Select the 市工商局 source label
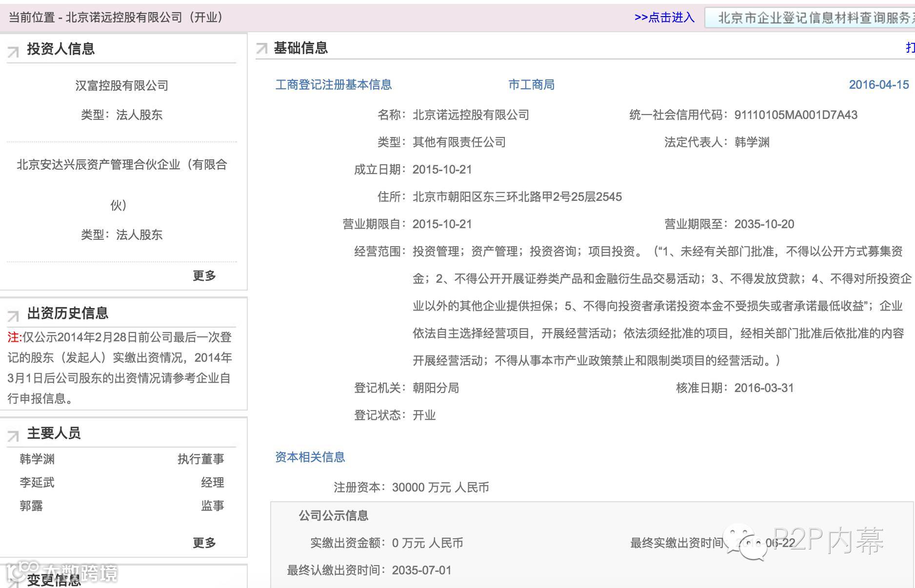This screenshot has height=588, width=915. pos(531,85)
